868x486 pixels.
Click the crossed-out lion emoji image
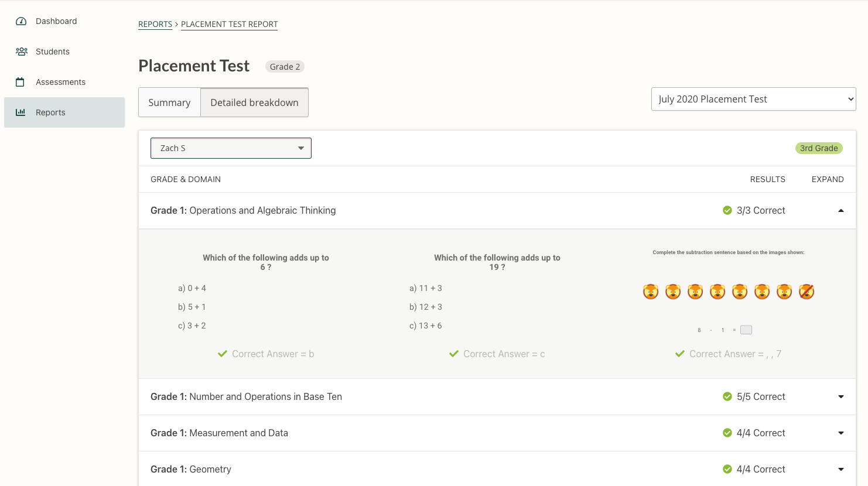[807, 291]
